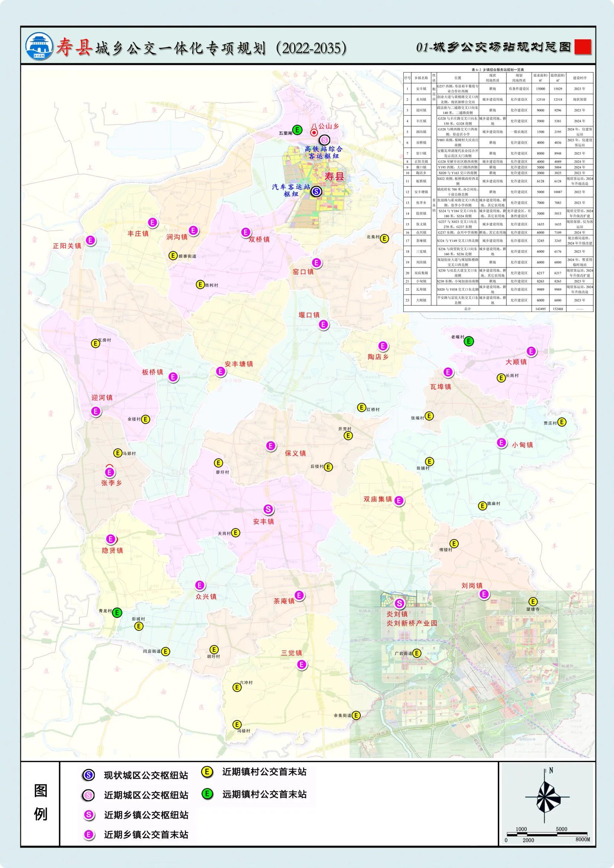Screen dimensions: 614x868
Task: Click the yellow E marker at 冯楼村
Action: (237, 724)
